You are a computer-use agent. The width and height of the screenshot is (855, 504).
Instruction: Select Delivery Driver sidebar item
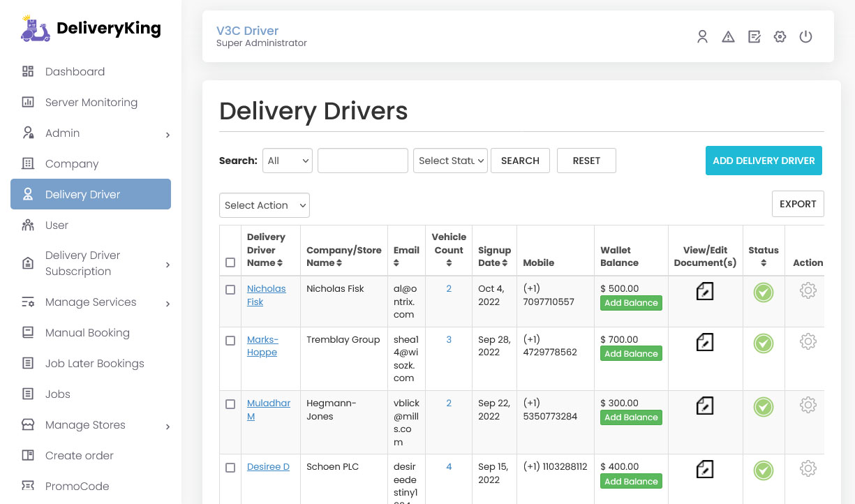tap(91, 194)
